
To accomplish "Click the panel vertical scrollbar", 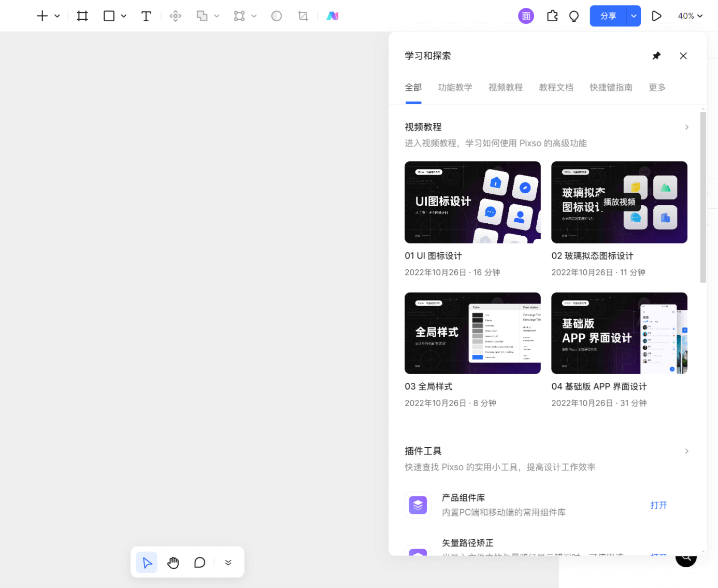I will pos(703,197).
